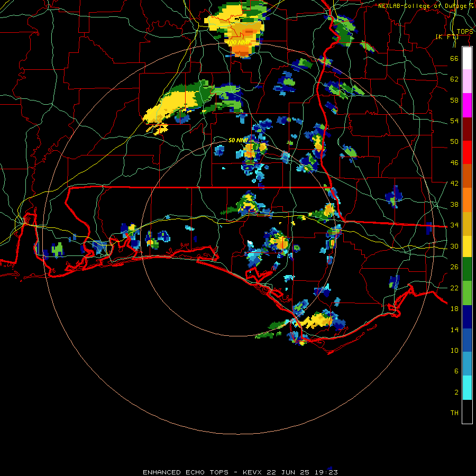Viewport: 476px width, 476px height.
Task: Click the TOPS legend title
Action: coord(465,32)
